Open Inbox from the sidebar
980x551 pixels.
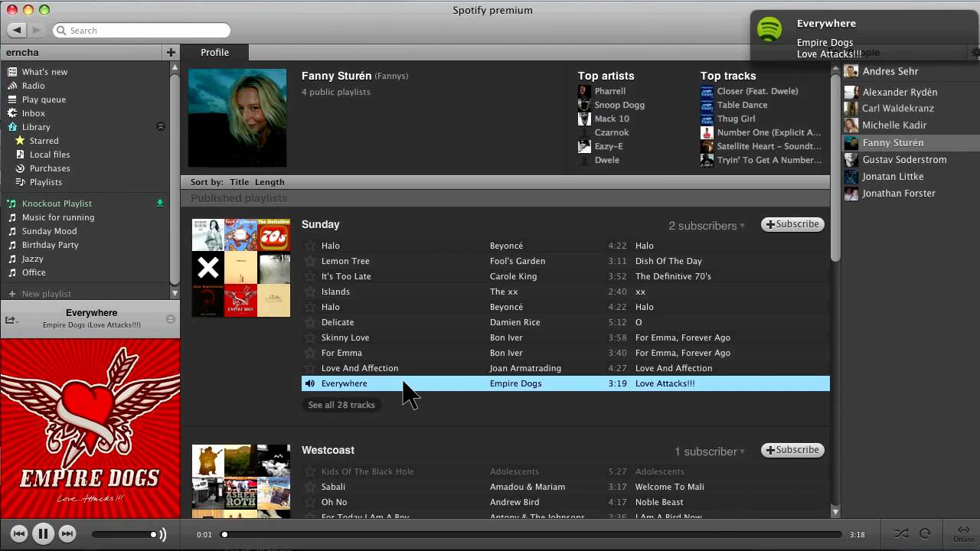click(x=34, y=113)
